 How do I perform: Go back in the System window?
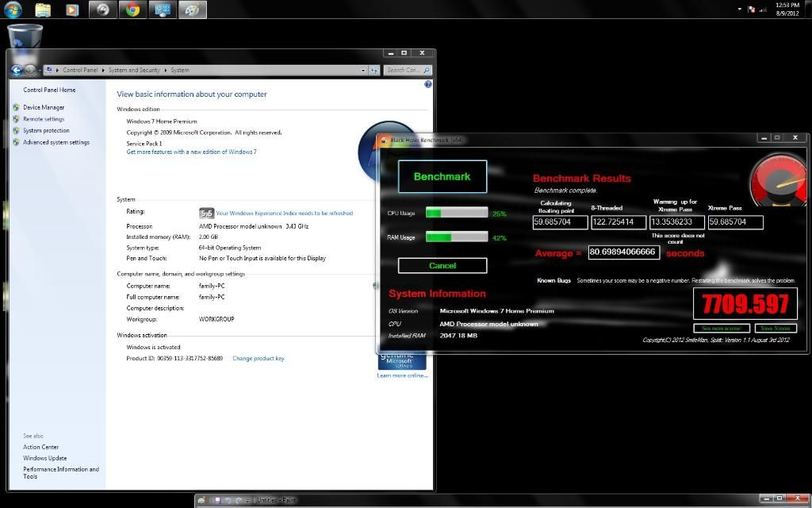(17, 70)
